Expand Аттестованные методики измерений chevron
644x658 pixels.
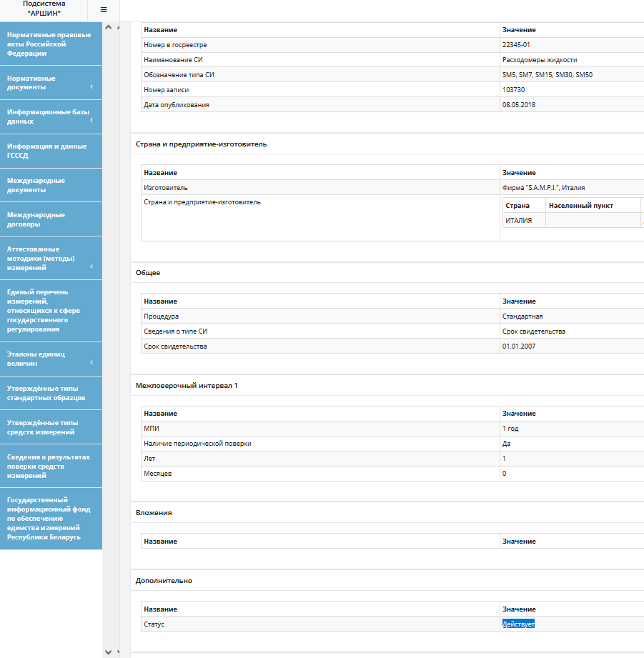(91, 267)
